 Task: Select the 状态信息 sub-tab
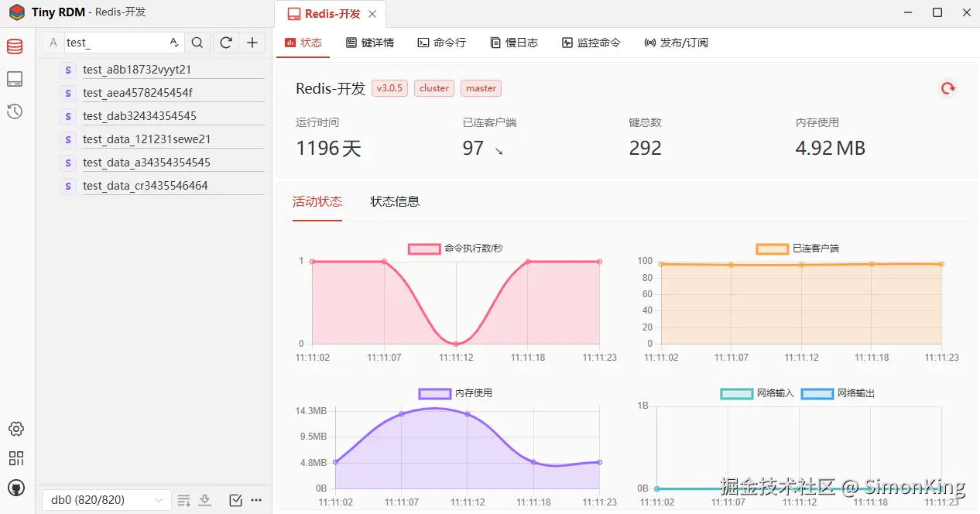click(x=395, y=201)
